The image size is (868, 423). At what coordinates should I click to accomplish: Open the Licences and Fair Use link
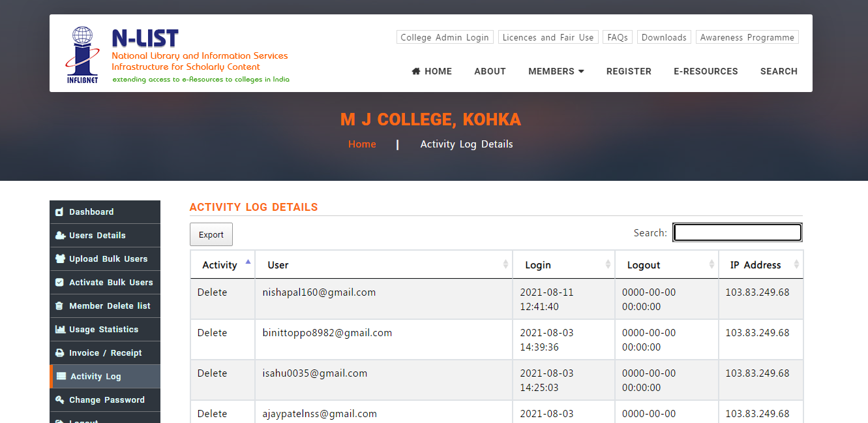(x=548, y=37)
